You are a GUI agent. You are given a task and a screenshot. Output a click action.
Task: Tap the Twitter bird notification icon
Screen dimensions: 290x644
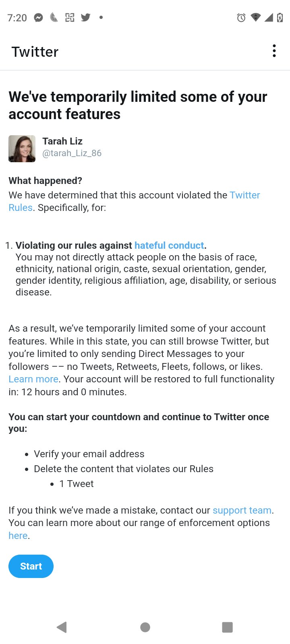coord(85,17)
